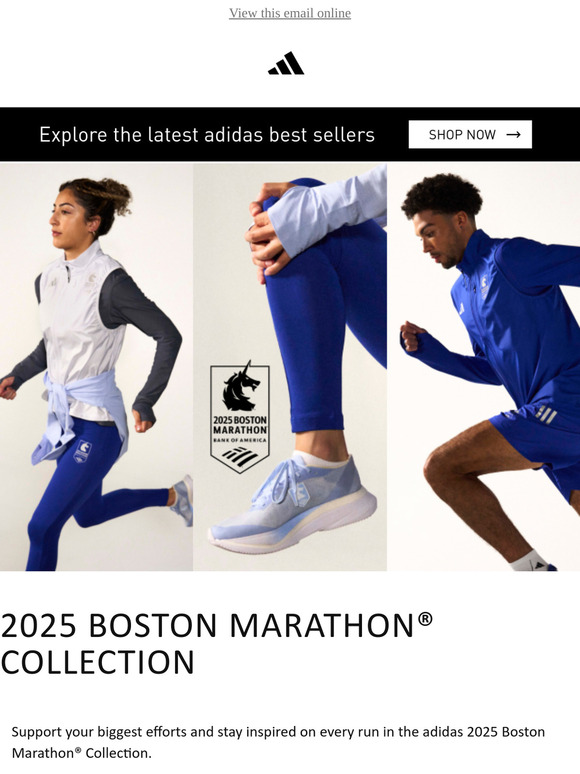The image size is (580, 774).
Task: Click the 2025 Boston Marathon badge text
Action: (240, 425)
